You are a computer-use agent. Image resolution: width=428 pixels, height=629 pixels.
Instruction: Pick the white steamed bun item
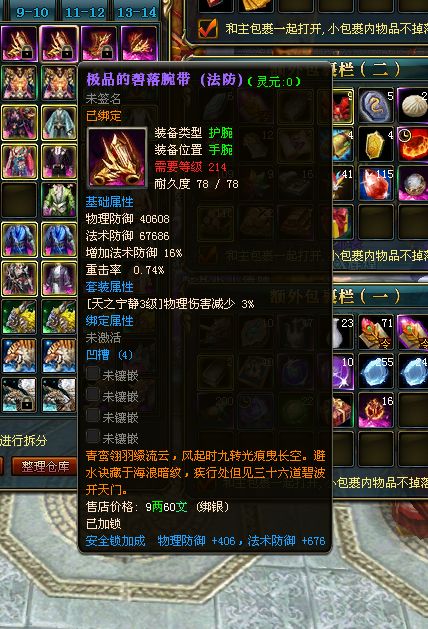click(x=413, y=106)
